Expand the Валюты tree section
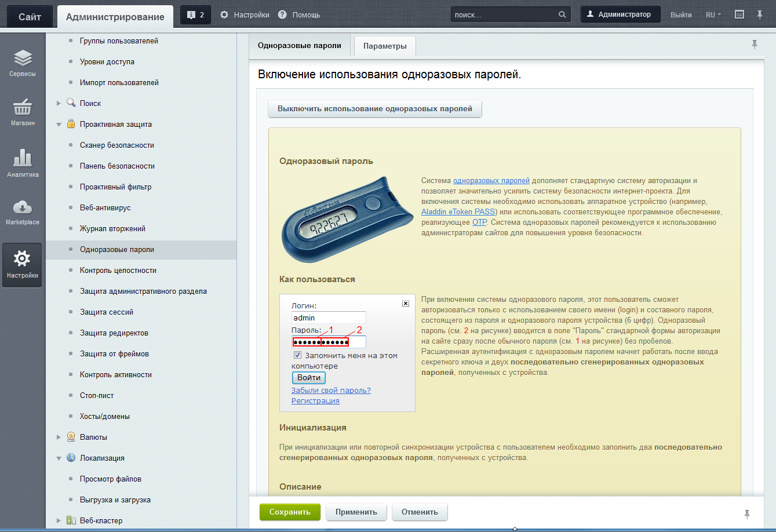The image size is (776, 532). [x=59, y=438]
